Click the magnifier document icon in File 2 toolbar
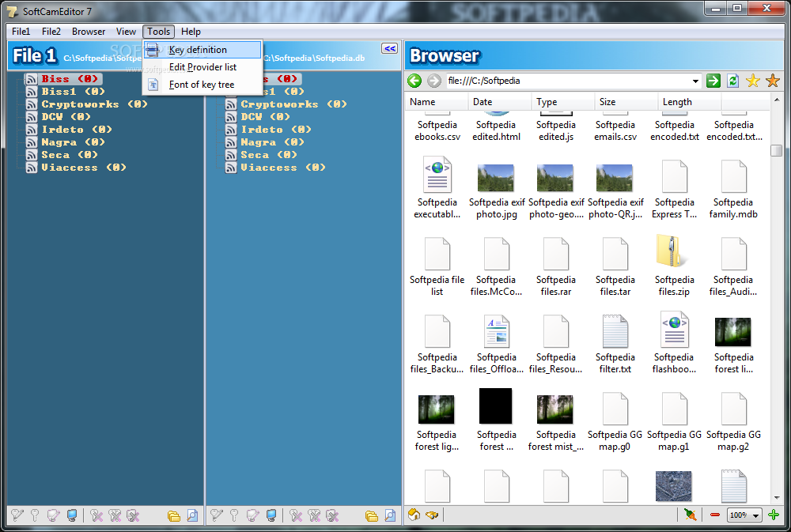Viewport: 791px width, 532px height. [x=390, y=515]
